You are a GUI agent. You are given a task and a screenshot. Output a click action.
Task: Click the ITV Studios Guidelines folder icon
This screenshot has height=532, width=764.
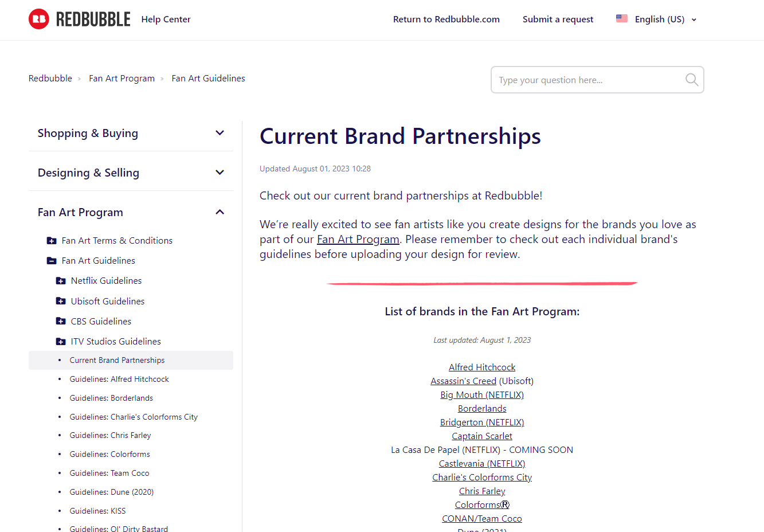pos(61,342)
